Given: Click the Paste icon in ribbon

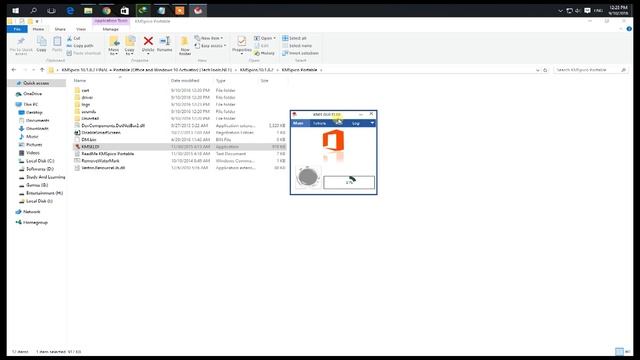Looking at the screenshot, I should (57, 41).
